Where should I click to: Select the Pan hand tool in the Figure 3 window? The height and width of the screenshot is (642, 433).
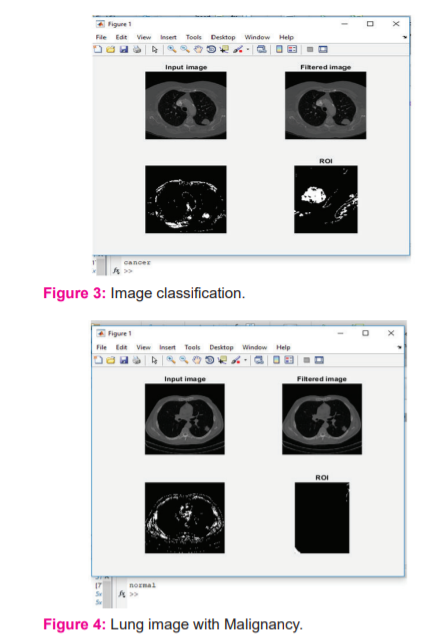(198, 50)
